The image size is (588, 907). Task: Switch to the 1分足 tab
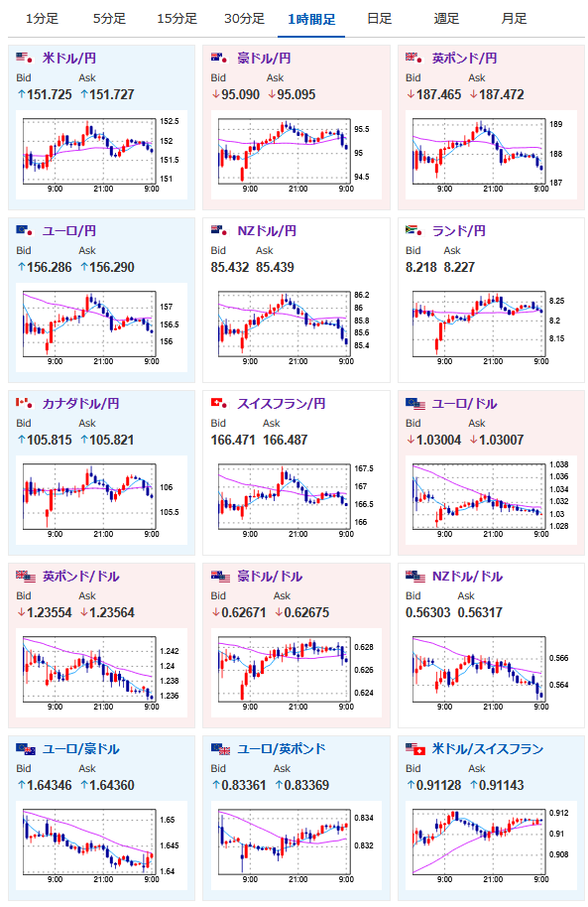pyautogui.click(x=42, y=19)
